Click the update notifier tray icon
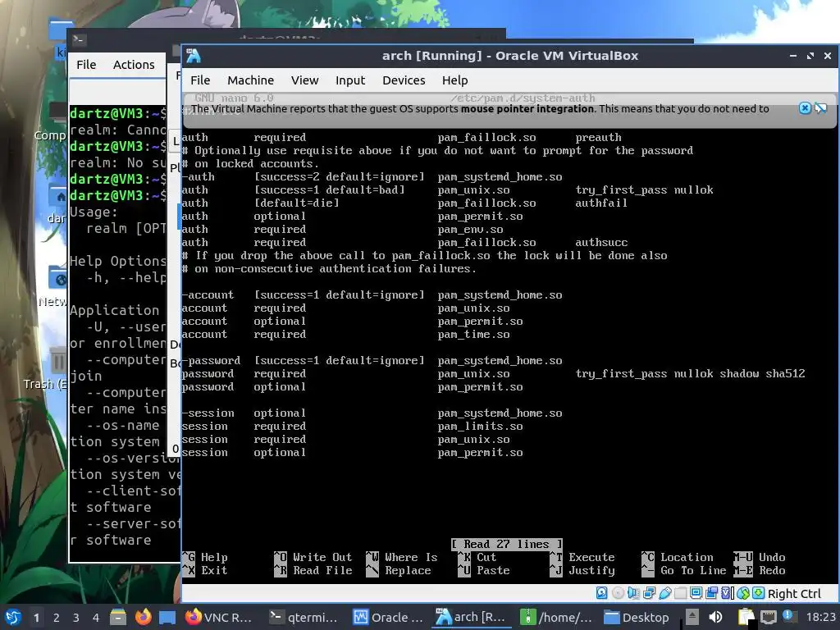The image size is (840, 630). pyautogui.click(x=789, y=616)
